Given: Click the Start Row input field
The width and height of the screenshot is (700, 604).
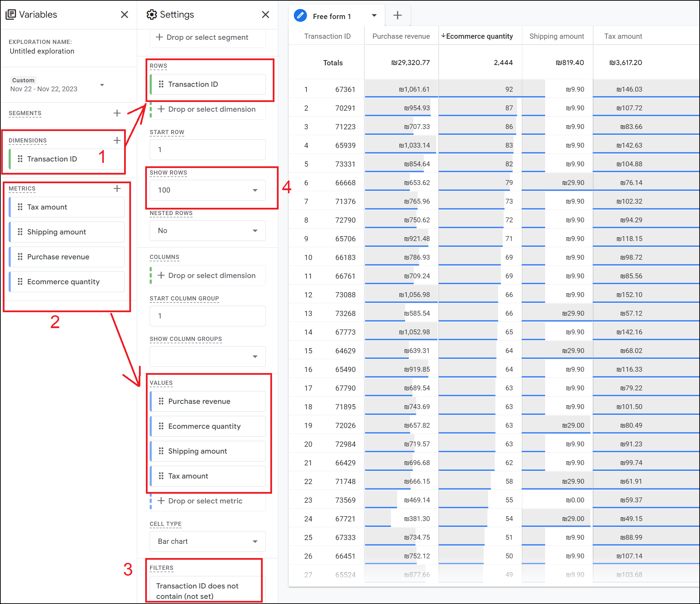Looking at the screenshot, I should 208,150.
